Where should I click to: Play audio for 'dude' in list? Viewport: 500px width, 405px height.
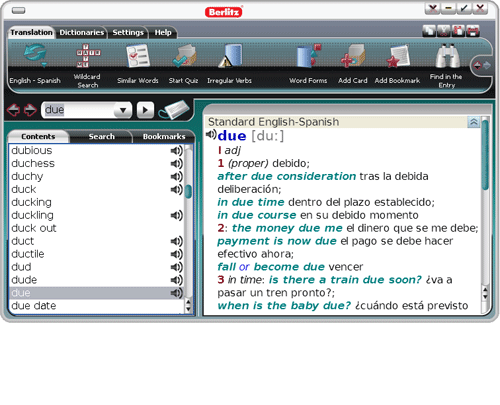click(177, 280)
